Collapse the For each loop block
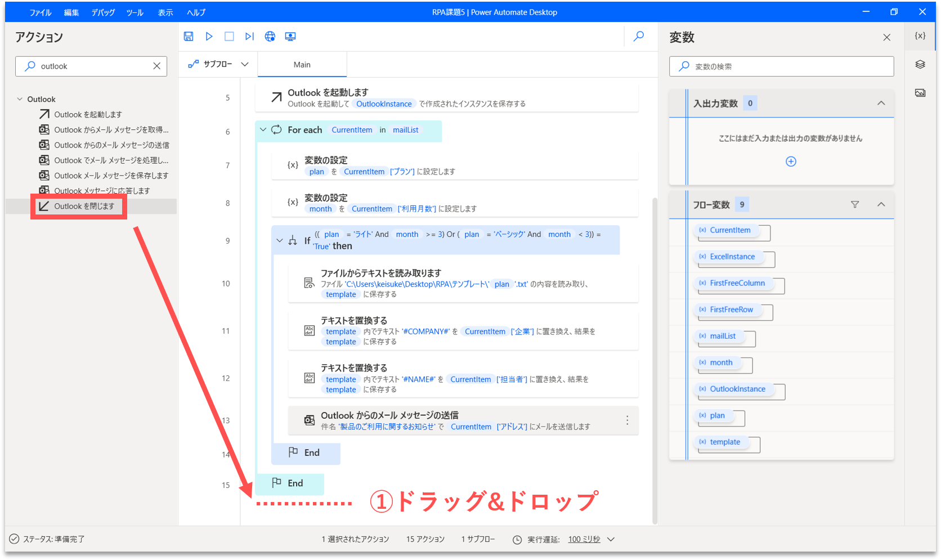The height and width of the screenshot is (560, 941). 263,130
